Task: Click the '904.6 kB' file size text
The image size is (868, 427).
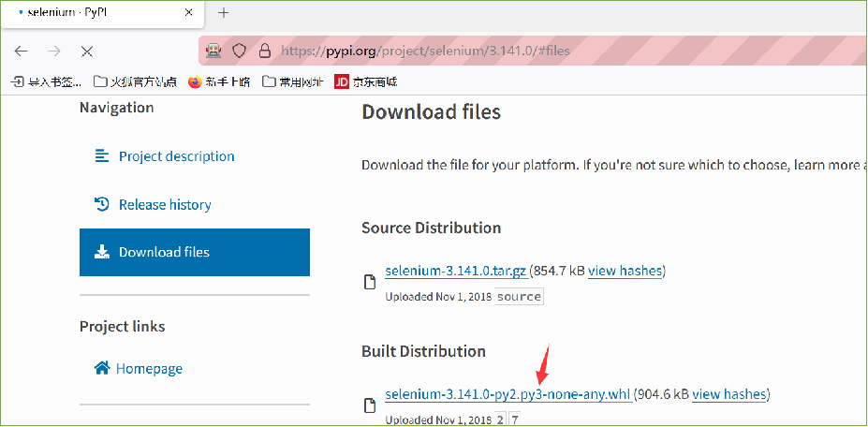Action: tap(663, 395)
